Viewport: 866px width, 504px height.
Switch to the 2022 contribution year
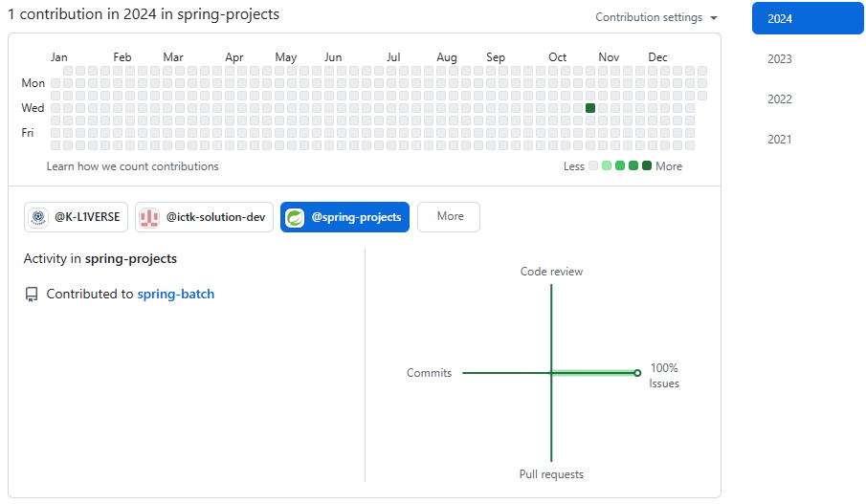click(x=779, y=99)
